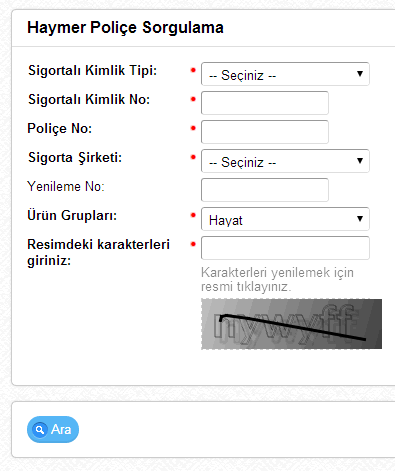Open the Sigortalı Kimlik Tipi dropdown
395x471 pixels.
(285, 74)
